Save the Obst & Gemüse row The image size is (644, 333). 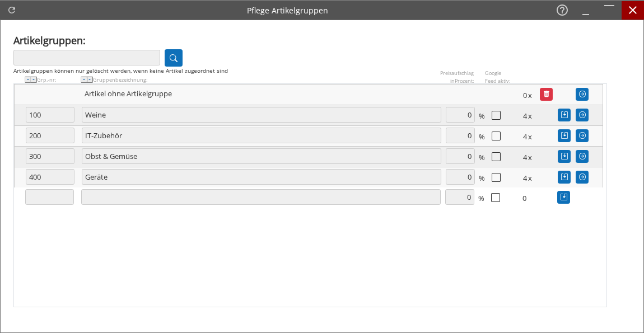(x=564, y=156)
